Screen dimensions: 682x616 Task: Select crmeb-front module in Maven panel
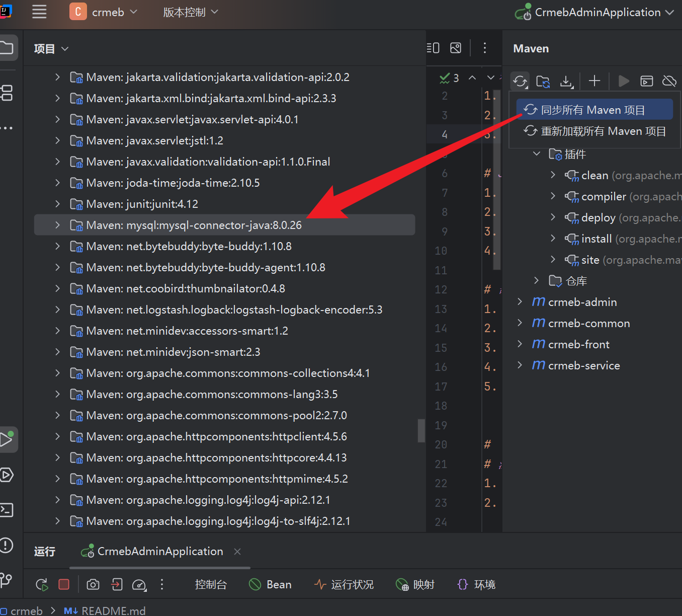pos(571,344)
